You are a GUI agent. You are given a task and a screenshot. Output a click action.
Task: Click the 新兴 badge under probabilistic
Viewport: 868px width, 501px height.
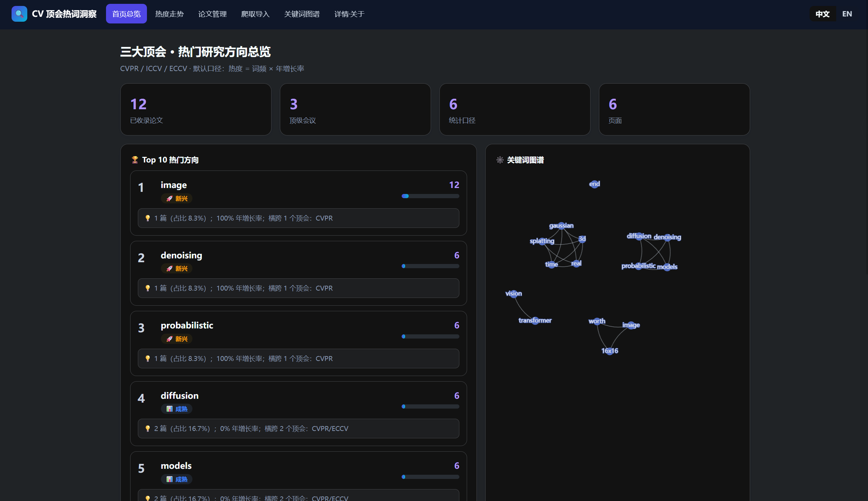(x=177, y=339)
